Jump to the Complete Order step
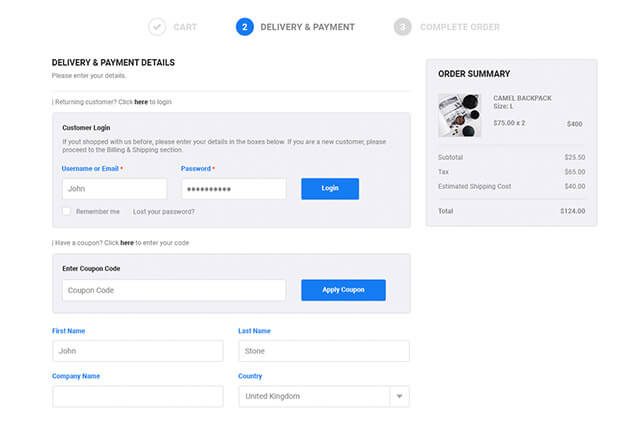 pyautogui.click(x=459, y=27)
